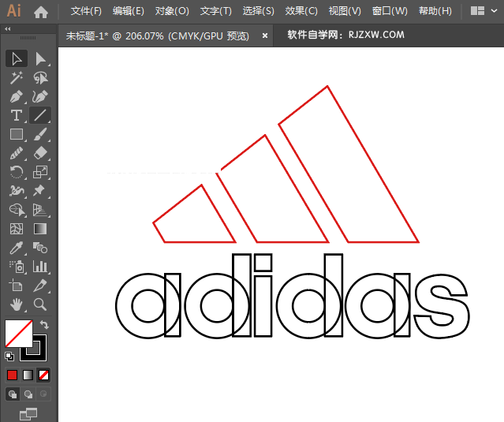Image resolution: width=504 pixels, height=422 pixels.
Task: Activate the Type tool
Action: click(x=17, y=115)
